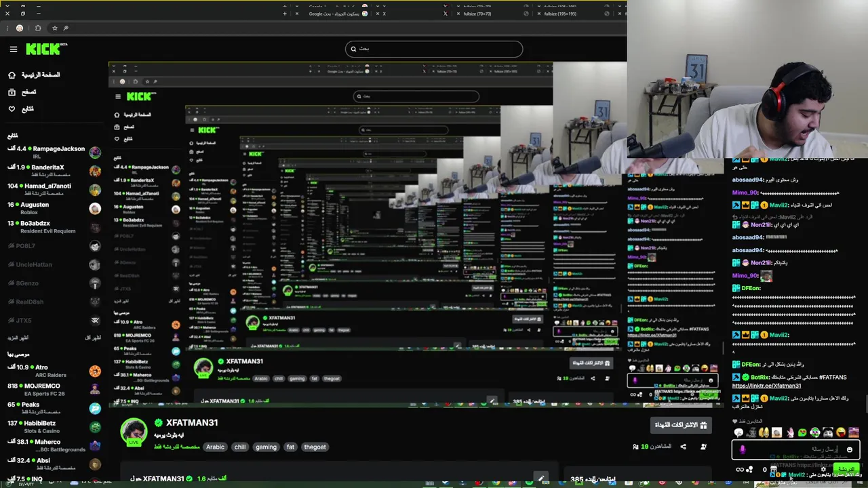Click the infinity channel points icon
Image resolution: width=868 pixels, height=488 pixels.
click(740, 469)
